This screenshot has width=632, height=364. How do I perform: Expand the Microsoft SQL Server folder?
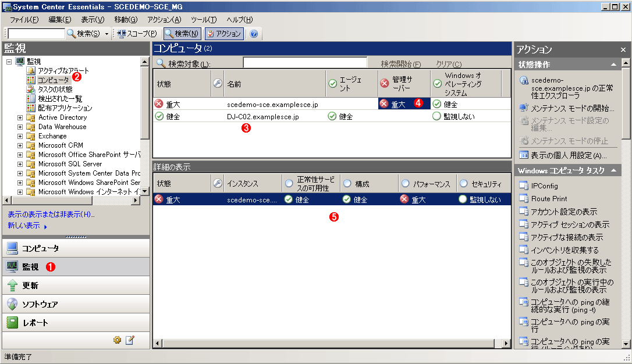[x=20, y=164]
